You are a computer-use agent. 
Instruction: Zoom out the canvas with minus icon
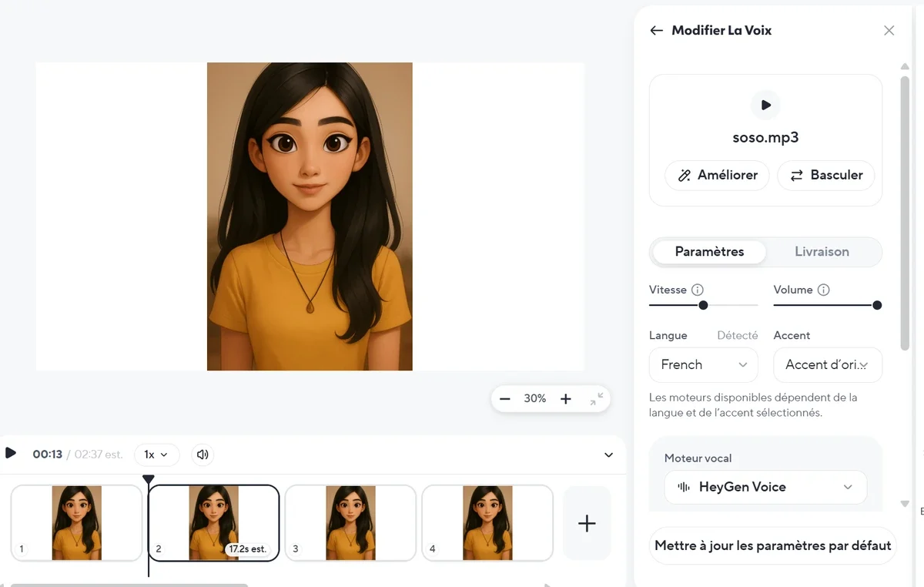pos(505,399)
